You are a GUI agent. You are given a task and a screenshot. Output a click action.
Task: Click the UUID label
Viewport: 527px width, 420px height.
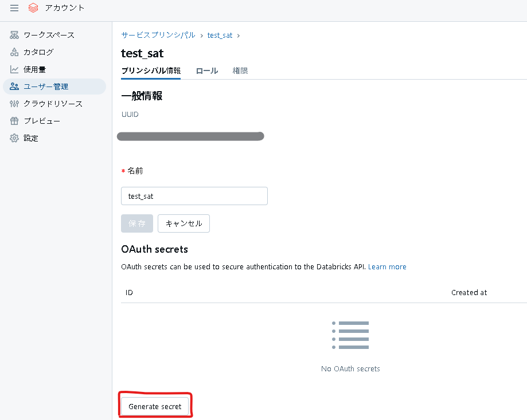pos(130,115)
